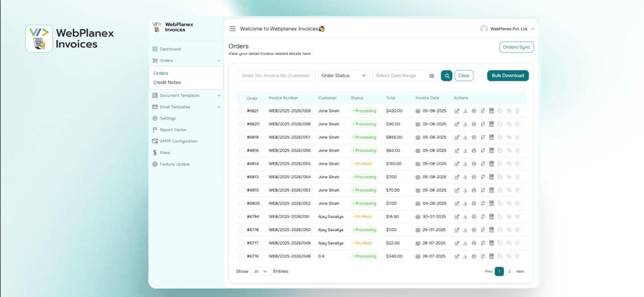Open the Order Status dropdown
This screenshot has width=644, height=297.
click(344, 76)
